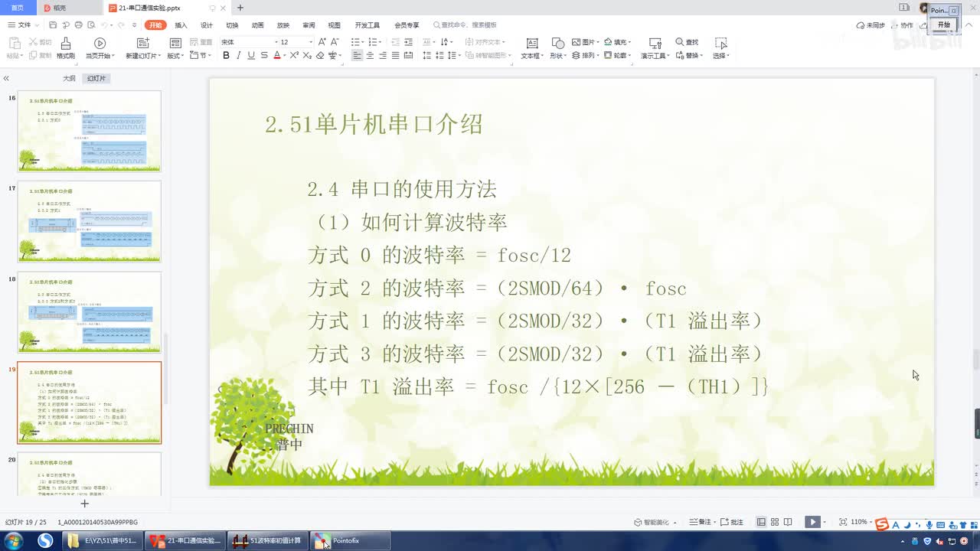The image size is (980, 551).
Task: Open Find (查找) magnifier tool
Action: (x=687, y=42)
